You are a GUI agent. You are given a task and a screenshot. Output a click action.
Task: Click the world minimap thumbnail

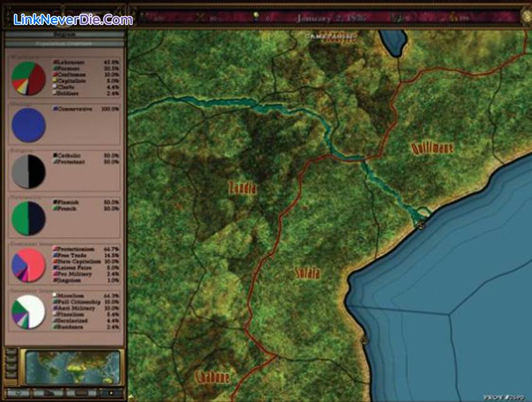point(71,366)
